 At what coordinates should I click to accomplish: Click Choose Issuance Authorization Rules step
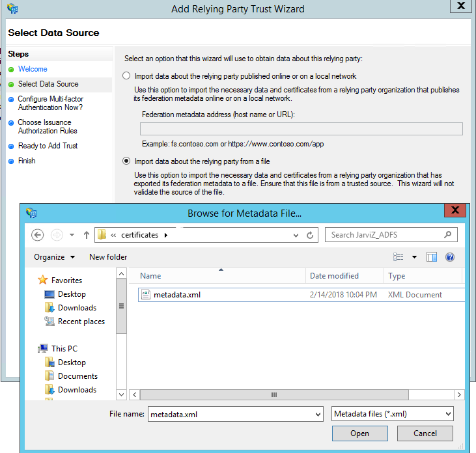point(48,126)
